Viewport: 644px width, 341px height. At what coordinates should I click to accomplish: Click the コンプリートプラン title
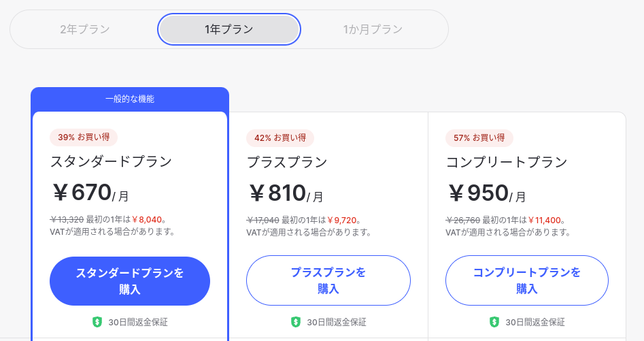point(507,162)
